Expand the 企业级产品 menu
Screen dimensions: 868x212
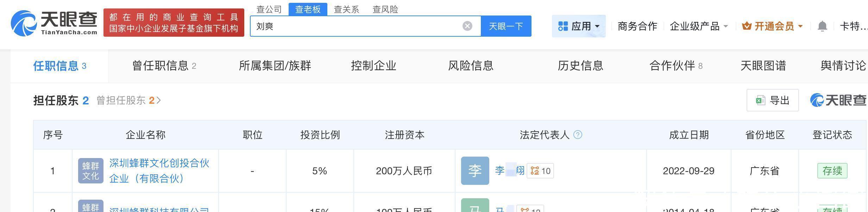(x=698, y=26)
